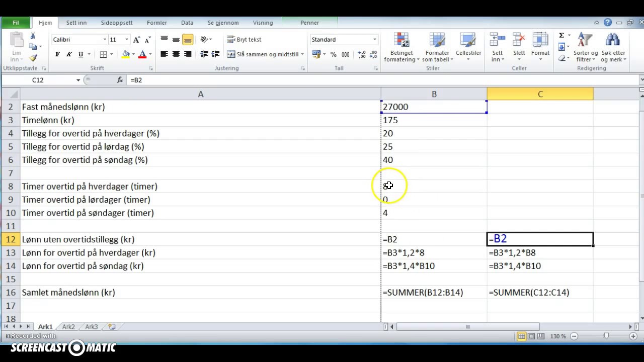Align text left

click(x=164, y=54)
